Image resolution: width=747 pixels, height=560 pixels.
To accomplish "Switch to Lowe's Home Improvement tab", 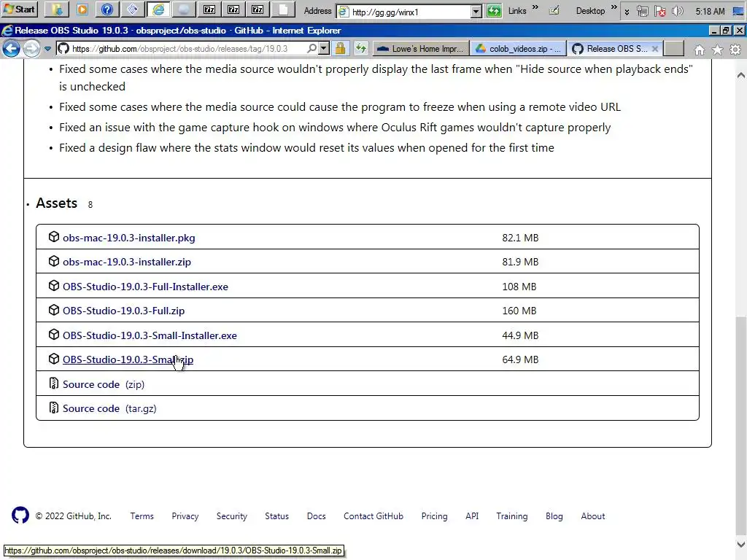I will pyautogui.click(x=421, y=49).
